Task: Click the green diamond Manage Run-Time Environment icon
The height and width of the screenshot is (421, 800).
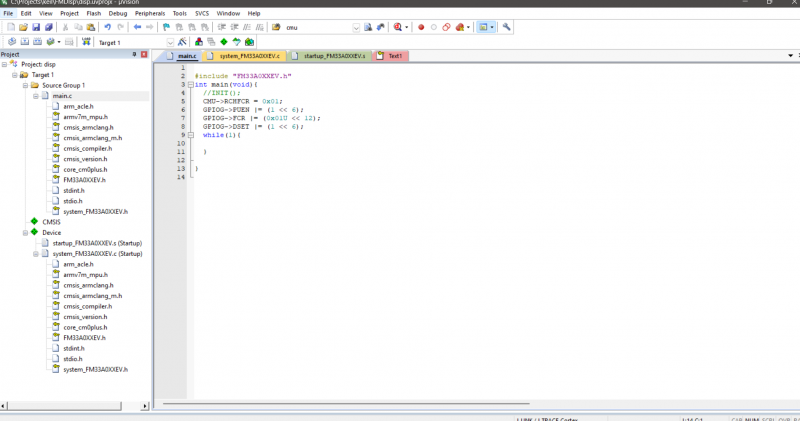Action: pyautogui.click(x=223, y=42)
